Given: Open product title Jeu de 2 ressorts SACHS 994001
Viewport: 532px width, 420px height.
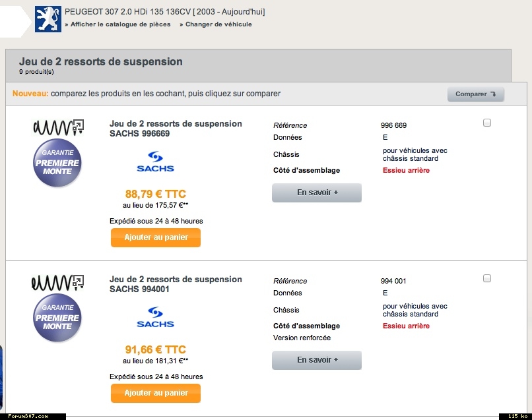Looking at the screenshot, I should 176,284.
